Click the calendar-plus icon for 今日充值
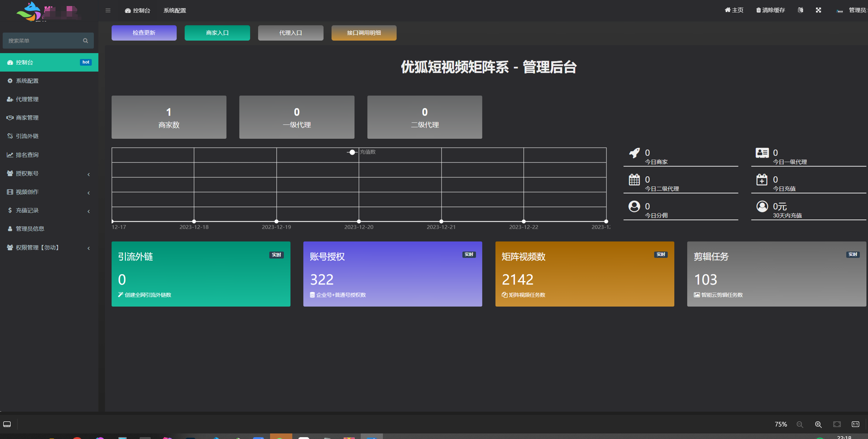 (762, 179)
